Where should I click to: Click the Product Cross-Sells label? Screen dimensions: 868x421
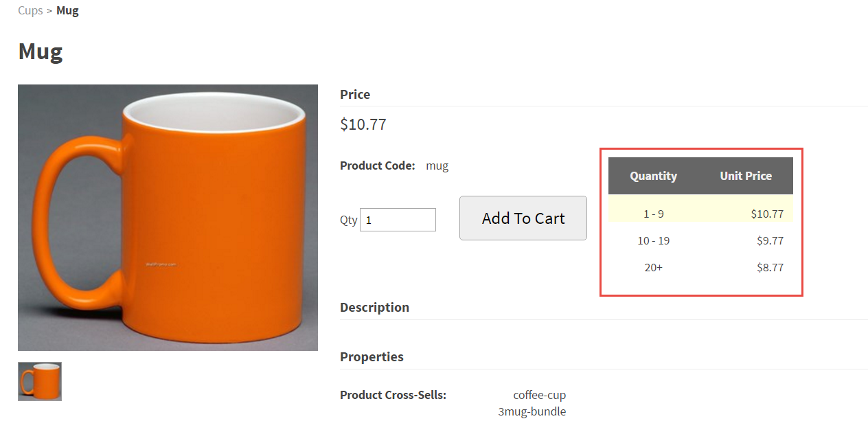click(x=393, y=395)
